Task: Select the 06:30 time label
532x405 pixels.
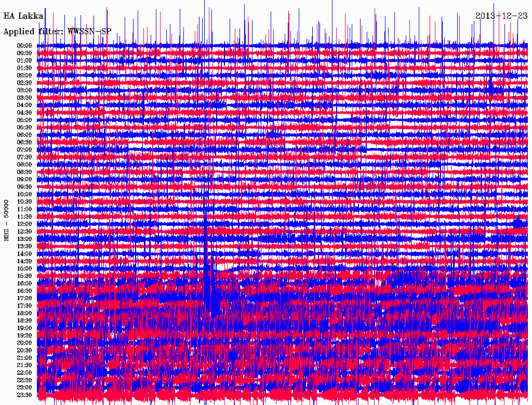Action: pos(24,142)
